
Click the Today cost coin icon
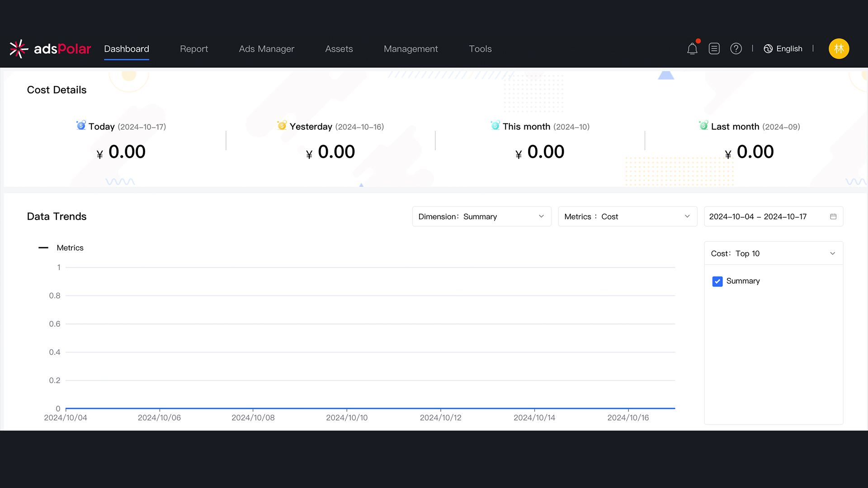(81, 126)
